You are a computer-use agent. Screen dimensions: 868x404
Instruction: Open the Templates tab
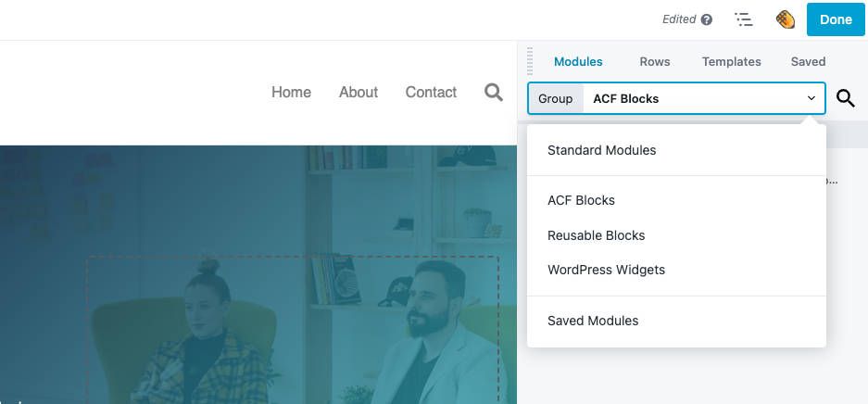point(731,61)
